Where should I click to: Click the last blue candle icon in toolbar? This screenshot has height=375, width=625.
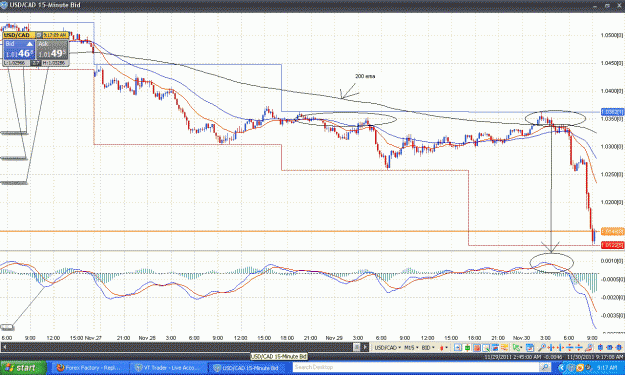[619, 348]
